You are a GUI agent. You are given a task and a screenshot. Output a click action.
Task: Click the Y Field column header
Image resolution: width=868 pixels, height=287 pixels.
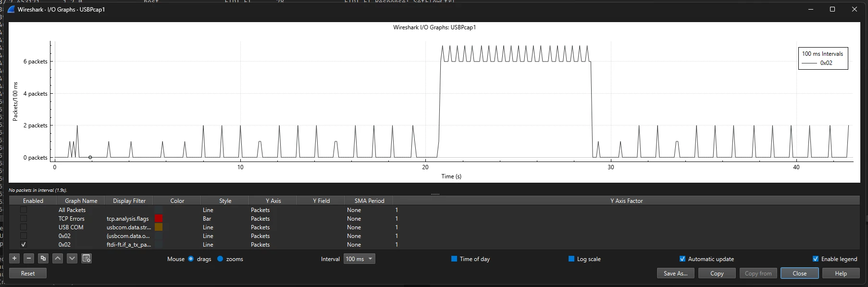[x=322, y=201]
